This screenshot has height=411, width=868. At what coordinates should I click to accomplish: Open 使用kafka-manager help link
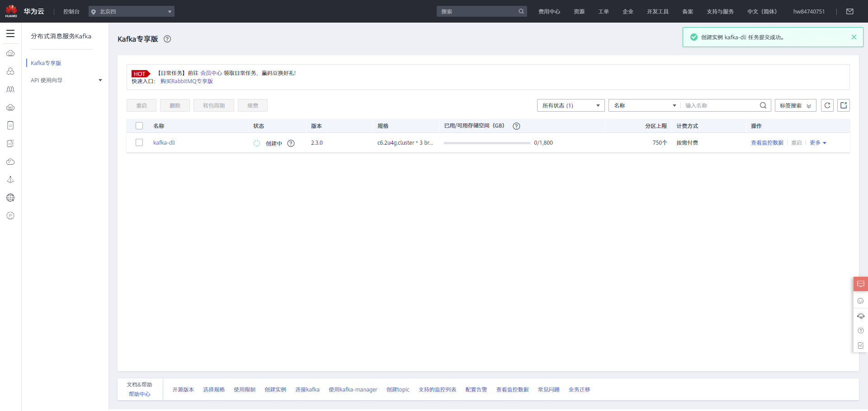[353, 390]
